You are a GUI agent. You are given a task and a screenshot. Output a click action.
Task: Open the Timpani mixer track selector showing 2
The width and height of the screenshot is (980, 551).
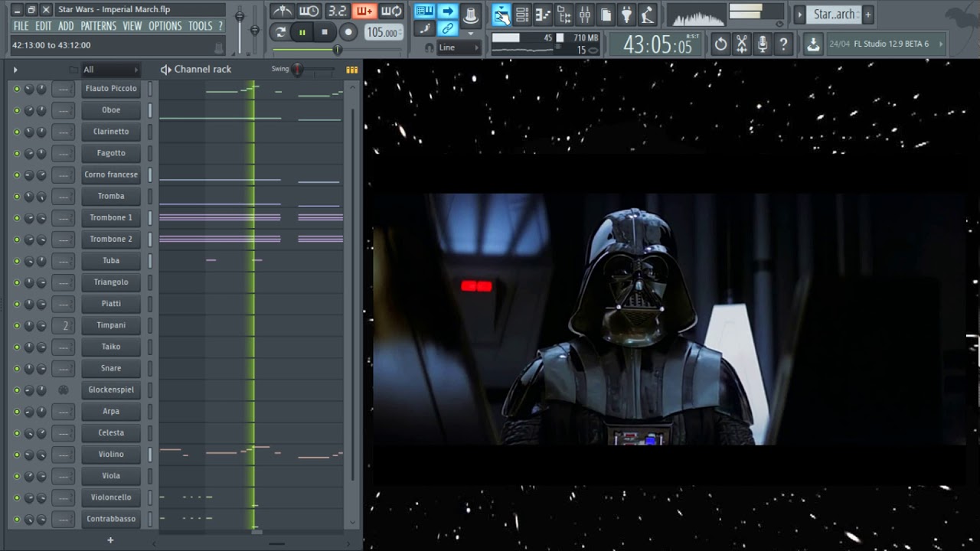(64, 325)
